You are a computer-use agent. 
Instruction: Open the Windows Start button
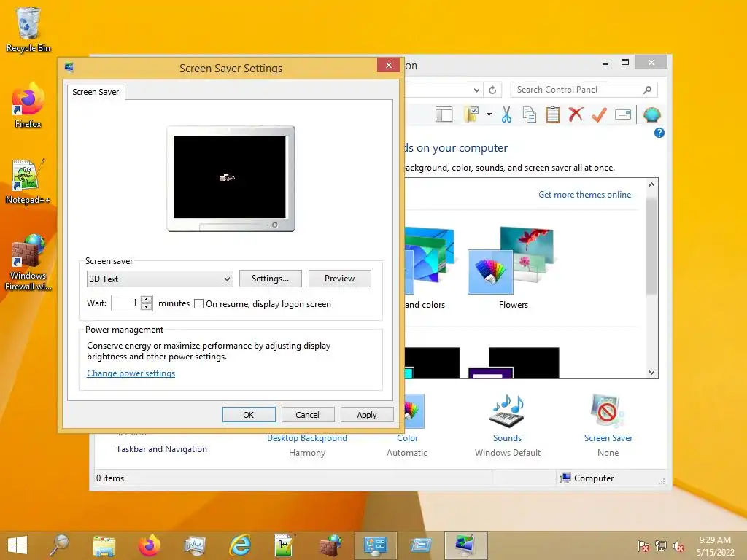[x=18, y=545]
